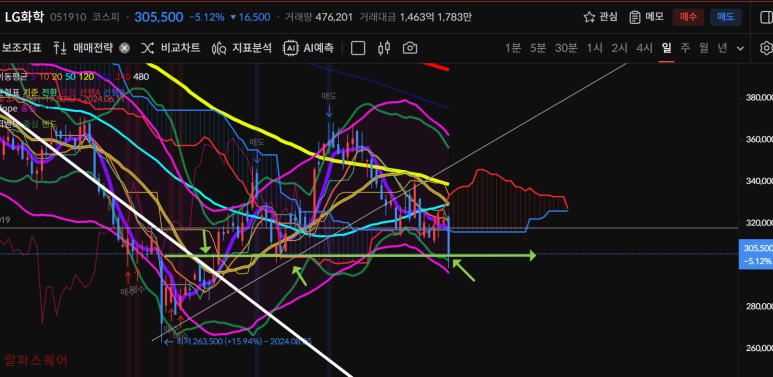This screenshot has width=773, height=377.
Task: Toggle the side panel layout icon
Action: (x=766, y=17)
